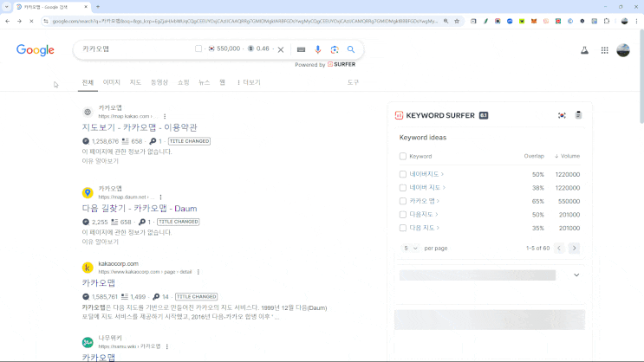Image resolution: width=644 pixels, height=362 pixels.
Task: Open the per page count dropdown
Action: 410,249
